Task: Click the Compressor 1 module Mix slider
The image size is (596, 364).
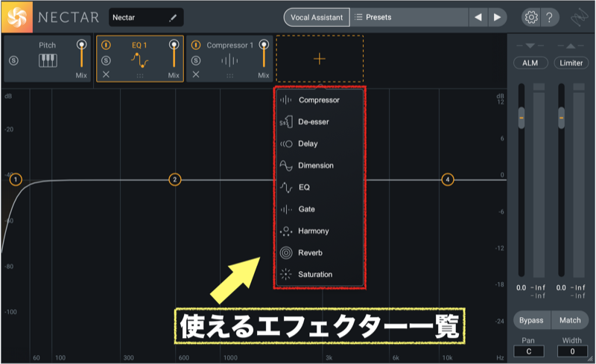Action: coord(264,54)
